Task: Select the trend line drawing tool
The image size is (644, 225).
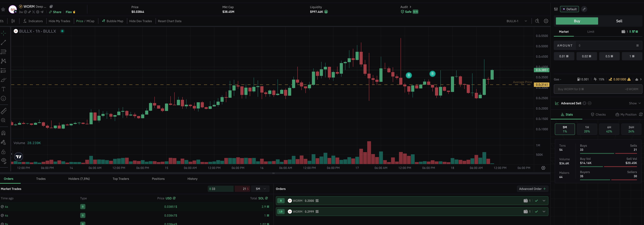Action: coord(3,43)
